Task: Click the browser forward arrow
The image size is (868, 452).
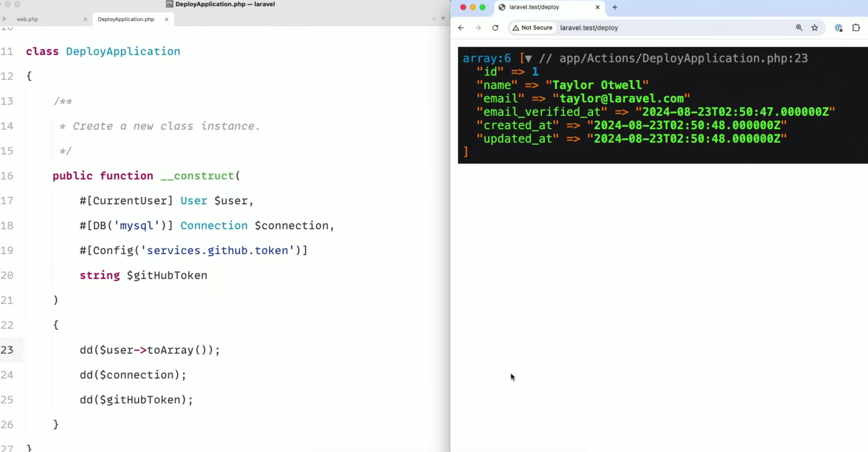Action: (x=478, y=28)
